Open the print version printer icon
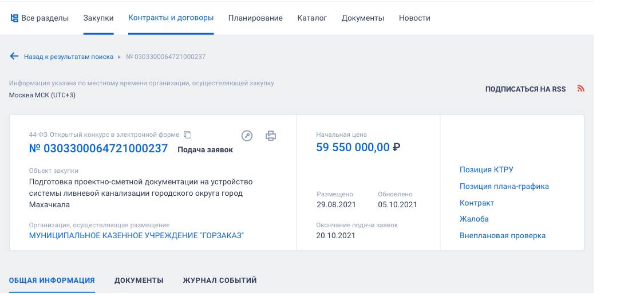Image resolution: width=644 pixels, height=296 pixels. pyautogui.click(x=271, y=136)
